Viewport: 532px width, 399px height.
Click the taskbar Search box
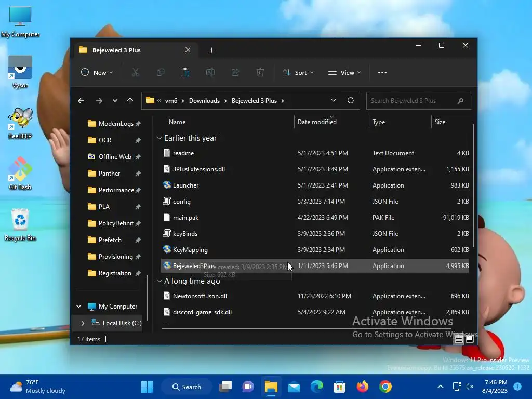pos(187,387)
